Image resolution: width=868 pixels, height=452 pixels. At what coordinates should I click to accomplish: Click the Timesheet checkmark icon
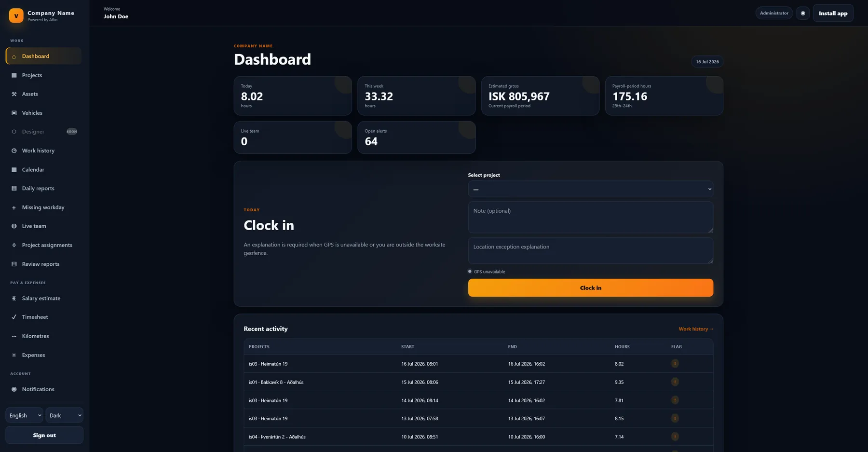tap(14, 317)
